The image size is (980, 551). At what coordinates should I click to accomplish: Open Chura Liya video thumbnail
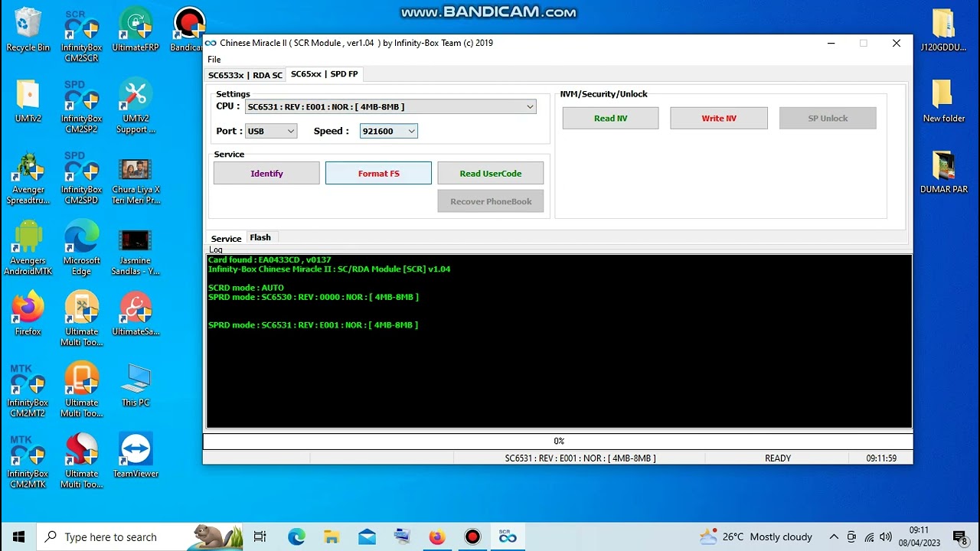pos(136,181)
